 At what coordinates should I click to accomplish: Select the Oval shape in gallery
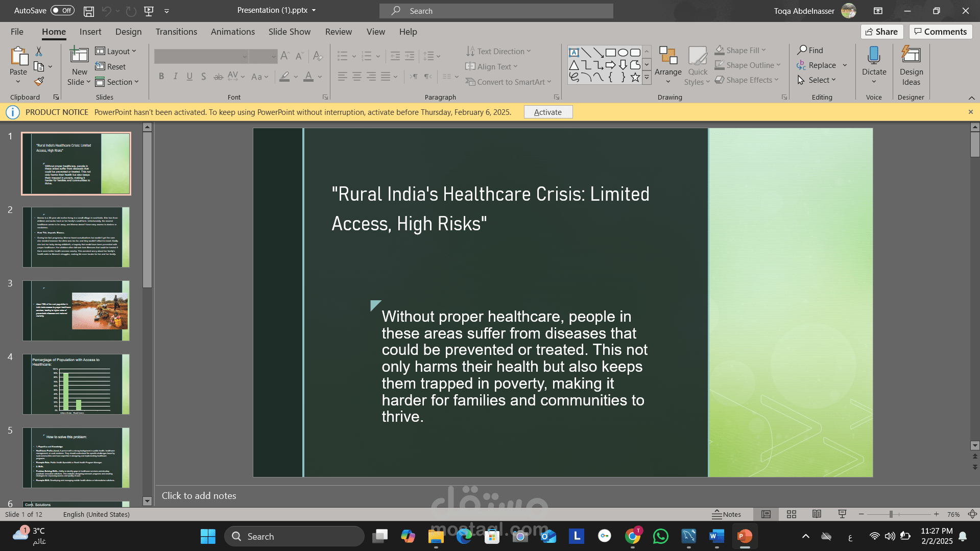click(x=623, y=53)
